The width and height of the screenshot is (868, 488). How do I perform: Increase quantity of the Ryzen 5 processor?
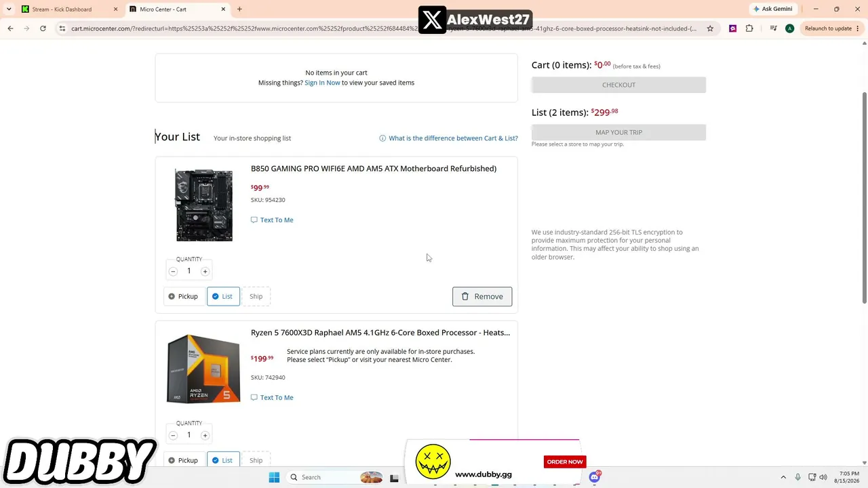pos(205,435)
